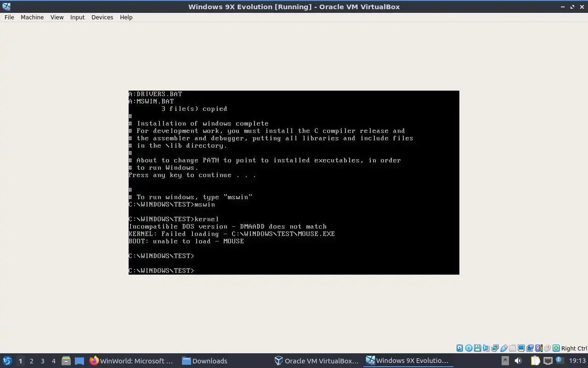Switch to virtual desktop 4
Viewport: 588px width, 368px height.
pos(53,361)
